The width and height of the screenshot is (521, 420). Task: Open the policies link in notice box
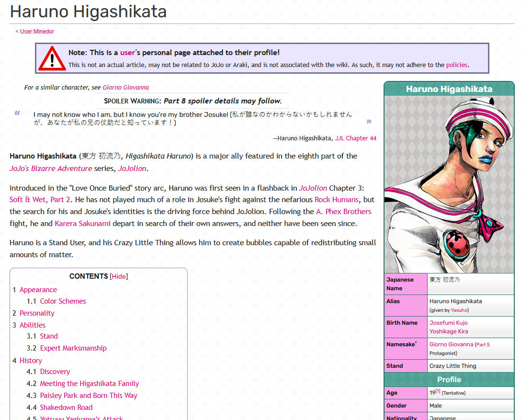point(456,65)
